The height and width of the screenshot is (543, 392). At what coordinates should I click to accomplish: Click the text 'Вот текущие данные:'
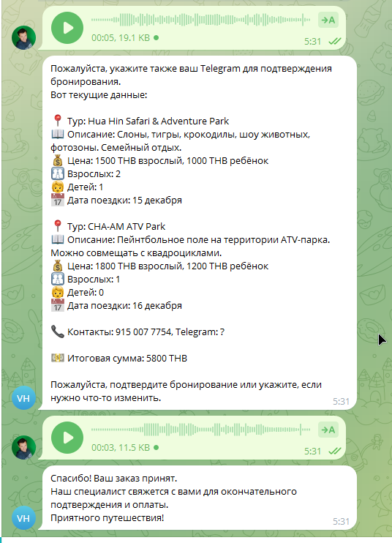(99, 95)
